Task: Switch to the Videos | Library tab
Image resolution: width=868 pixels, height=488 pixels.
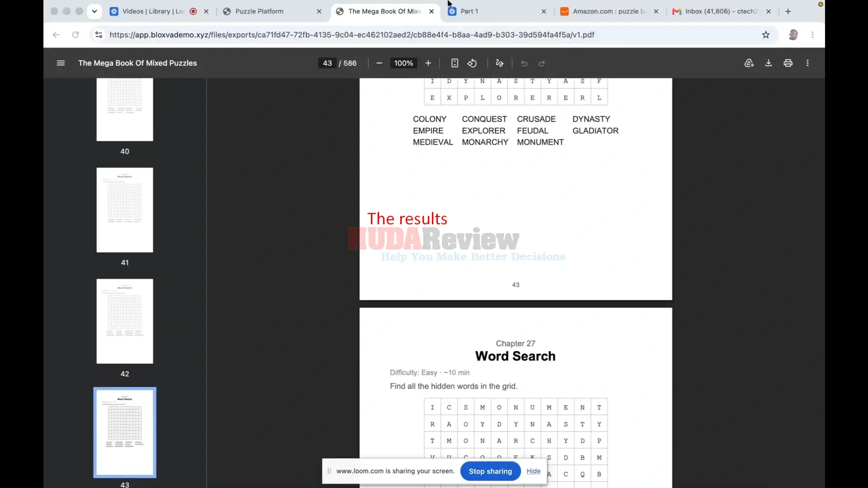Action: click(153, 11)
